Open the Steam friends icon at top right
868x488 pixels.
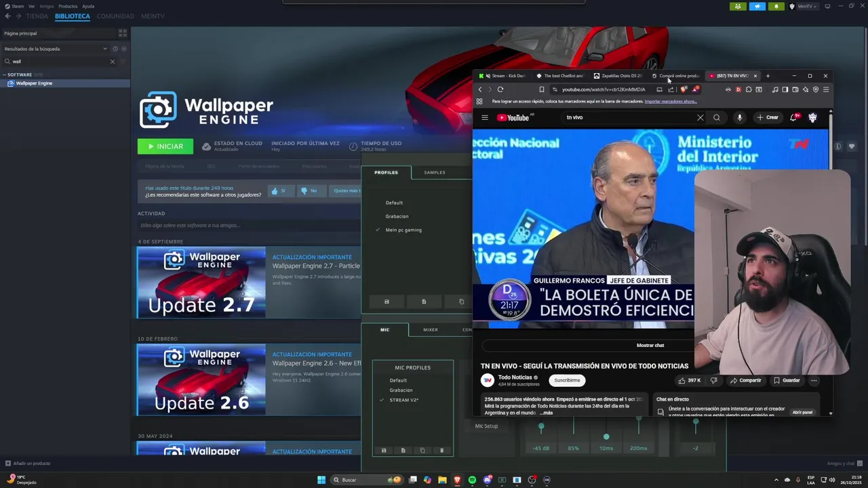[x=738, y=6]
